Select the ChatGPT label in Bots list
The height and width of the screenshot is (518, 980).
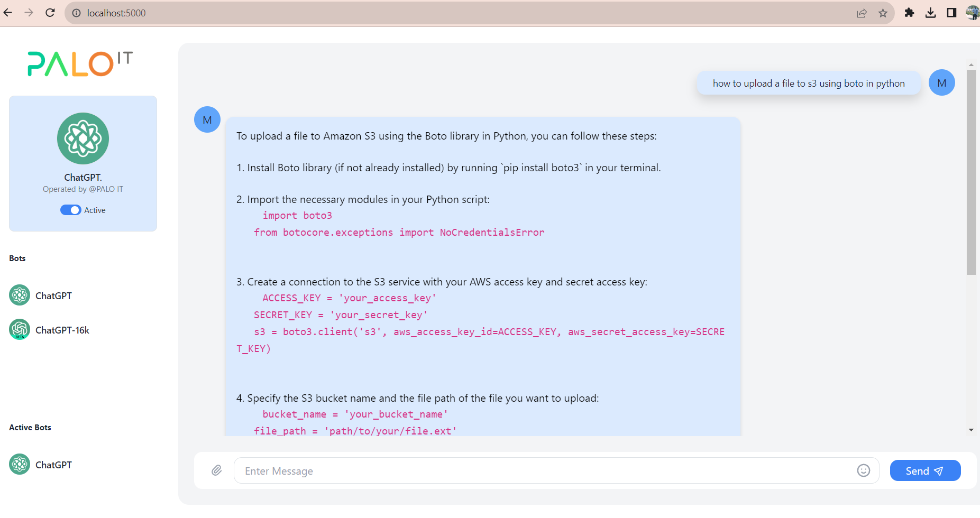point(53,296)
